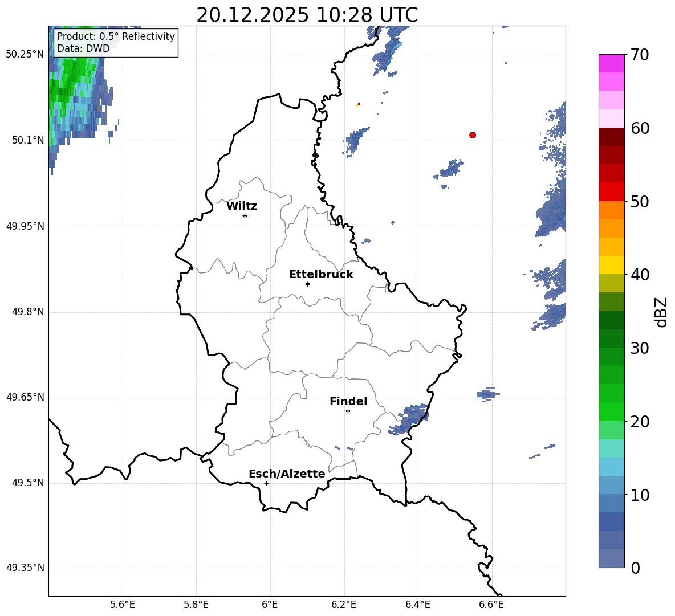The image size is (675, 616).
Task: Click the Findel station cross marker
Action: [348, 411]
